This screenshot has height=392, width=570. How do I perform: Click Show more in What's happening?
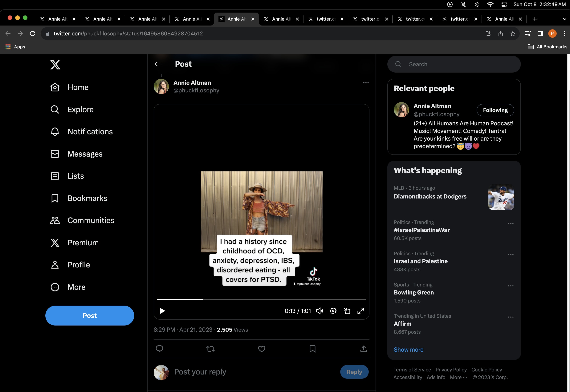click(x=408, y=349)
